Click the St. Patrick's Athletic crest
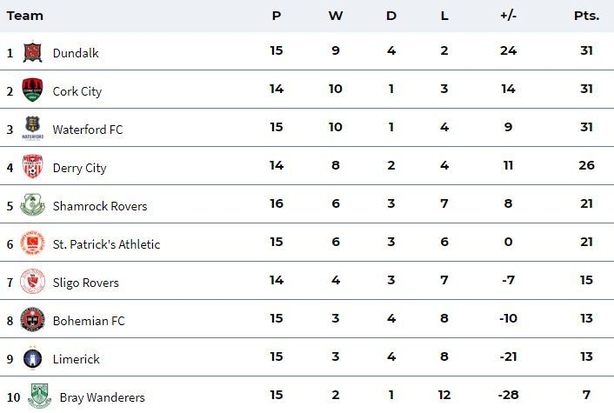614x413 pixels. click(33, 243)
